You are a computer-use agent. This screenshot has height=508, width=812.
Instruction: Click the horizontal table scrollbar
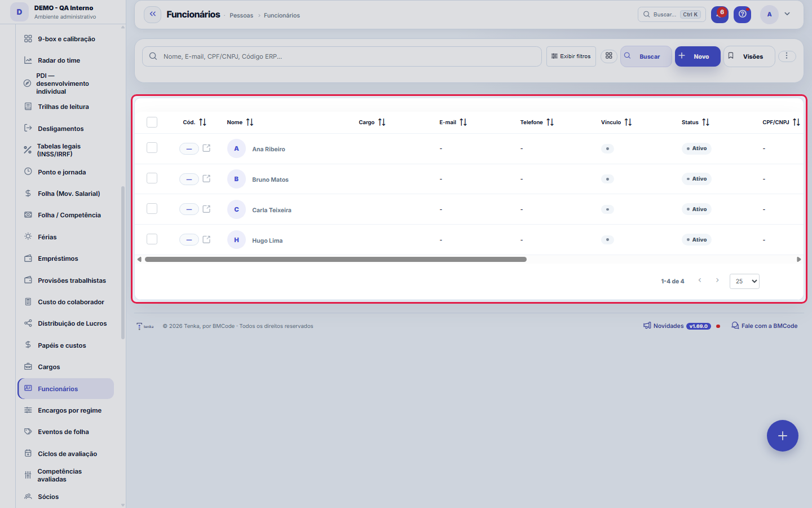coord(336,260)
